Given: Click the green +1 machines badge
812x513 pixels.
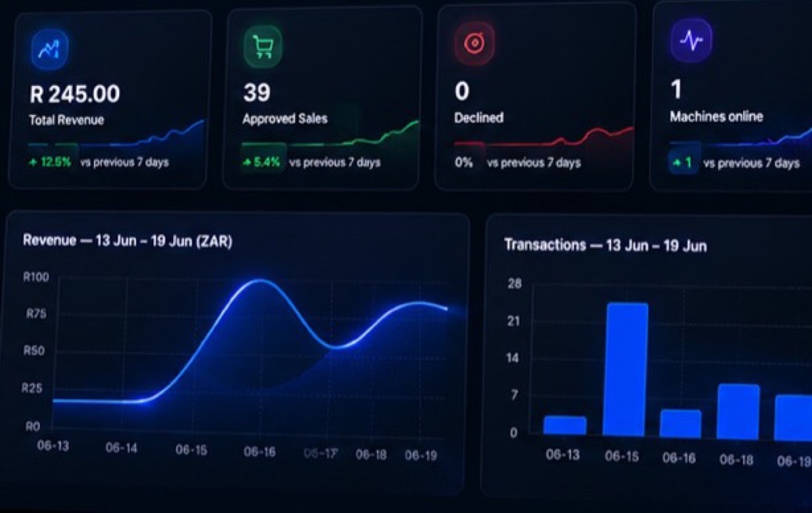Looking at the screenshot, I should coord(683,163).
